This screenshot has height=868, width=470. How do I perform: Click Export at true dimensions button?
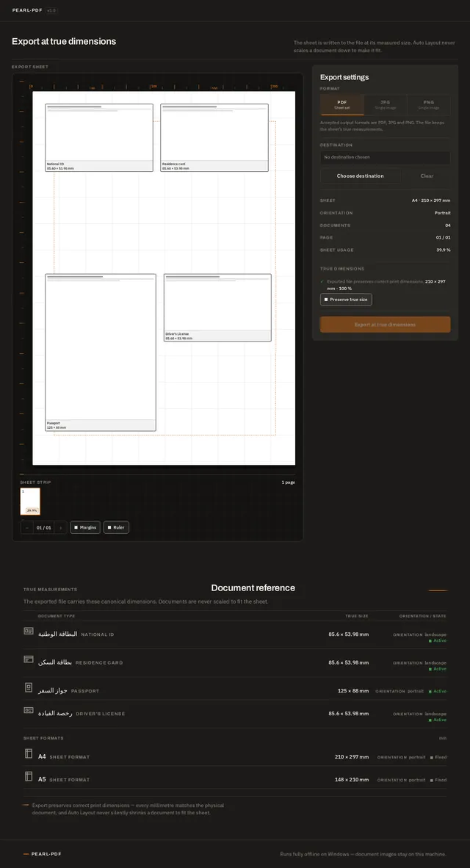coord(386,325)
